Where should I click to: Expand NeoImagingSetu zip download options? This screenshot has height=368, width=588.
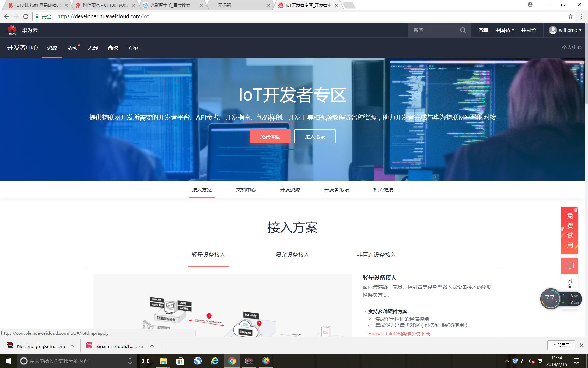[x=72, y=346]
